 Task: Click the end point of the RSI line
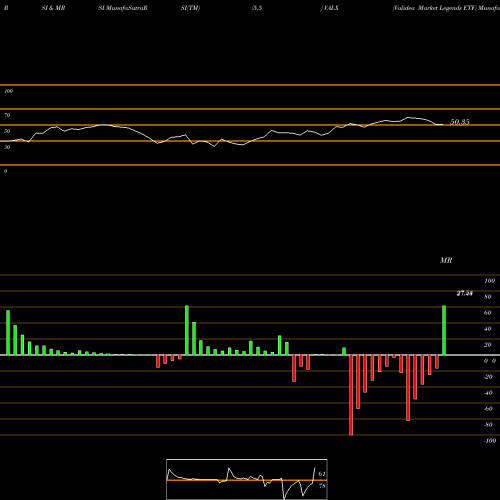click(443, 125)
